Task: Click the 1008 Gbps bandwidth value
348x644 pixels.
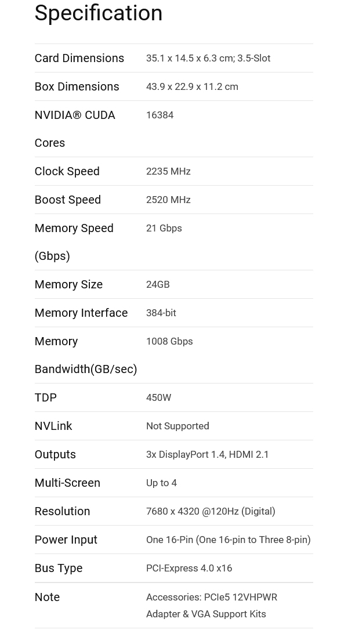Action: pyautogui.click(x=169, y=341)
